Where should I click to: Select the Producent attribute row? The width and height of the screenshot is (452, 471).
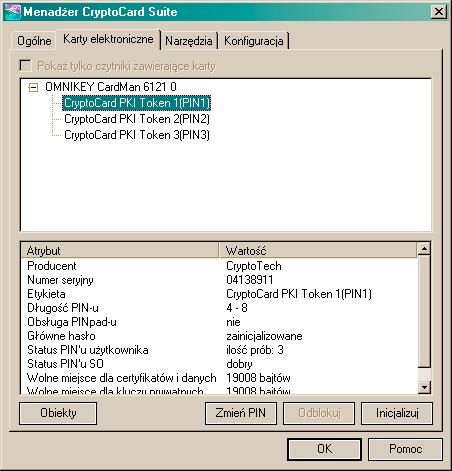click(219, 266)
